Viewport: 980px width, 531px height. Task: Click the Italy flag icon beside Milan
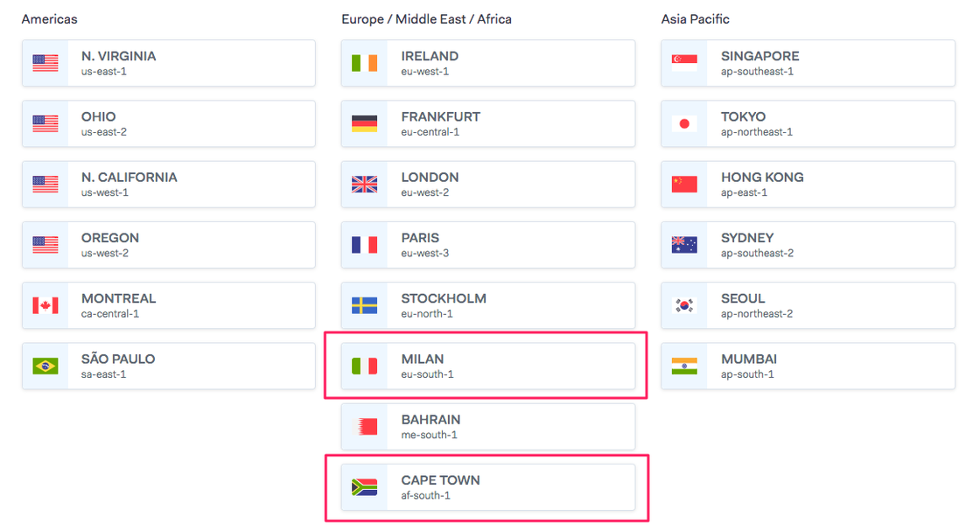(364, 366)
